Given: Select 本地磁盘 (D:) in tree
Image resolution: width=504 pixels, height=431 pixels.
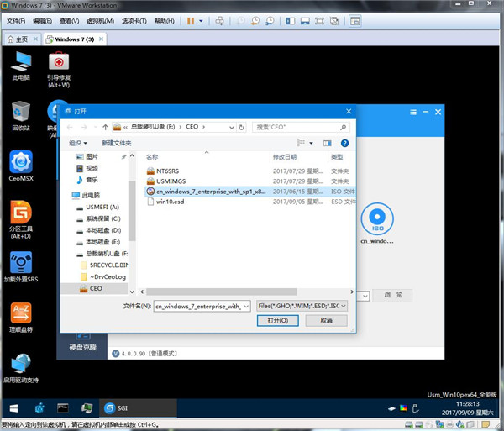Looking at the screenshot, I should pos(98,230).
